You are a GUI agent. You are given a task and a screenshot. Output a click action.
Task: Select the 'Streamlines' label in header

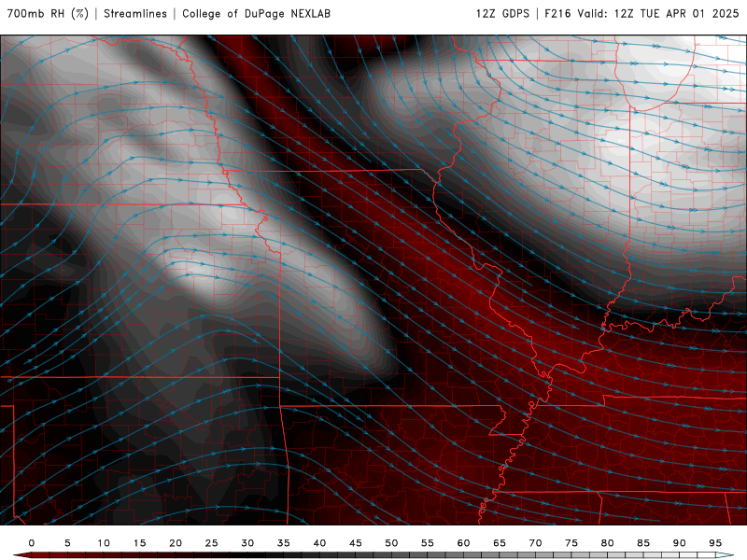135,13
